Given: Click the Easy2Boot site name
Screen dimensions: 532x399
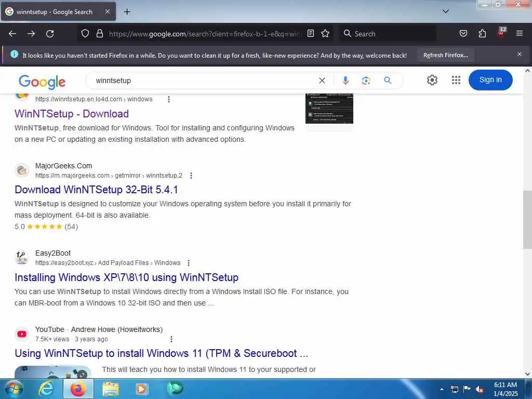Looking at the screenshot, I should point(53,253).
